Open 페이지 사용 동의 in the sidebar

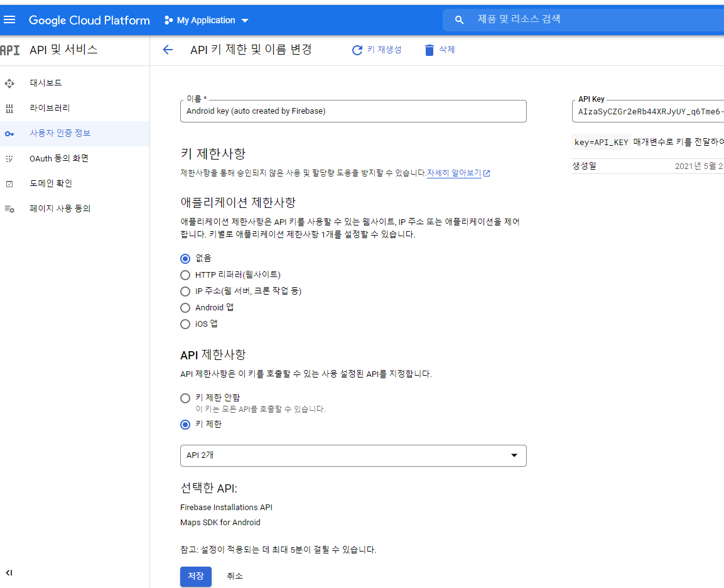coord(60,209)
